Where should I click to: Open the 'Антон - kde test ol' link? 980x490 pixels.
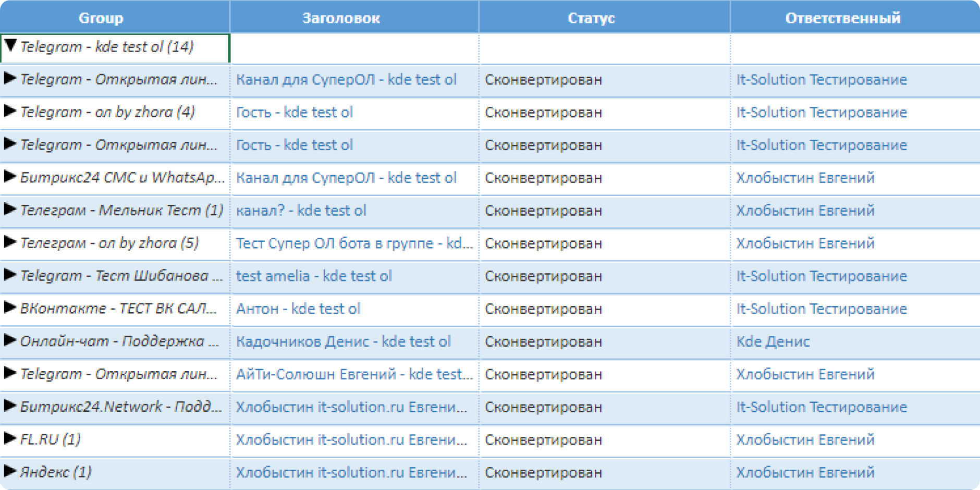[298, 309]
